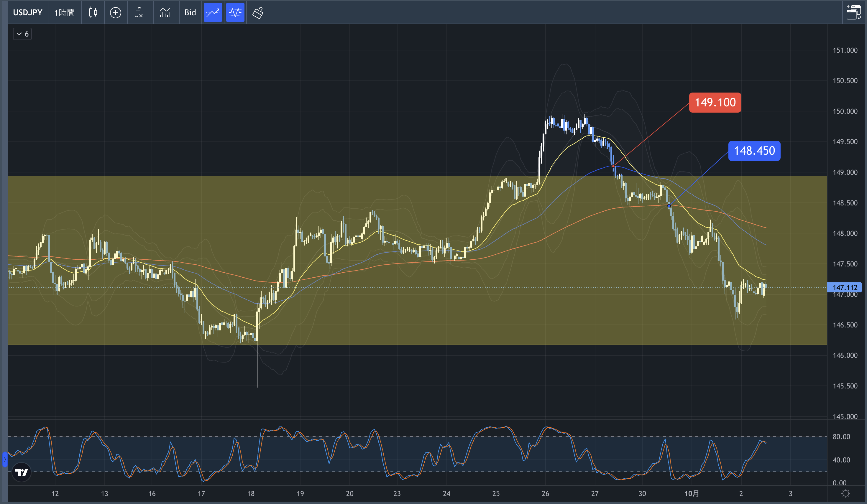This screenshot has width=867, height=504.
Task: Click the paint brush clear drawings icon
Action: coord(258,13)
